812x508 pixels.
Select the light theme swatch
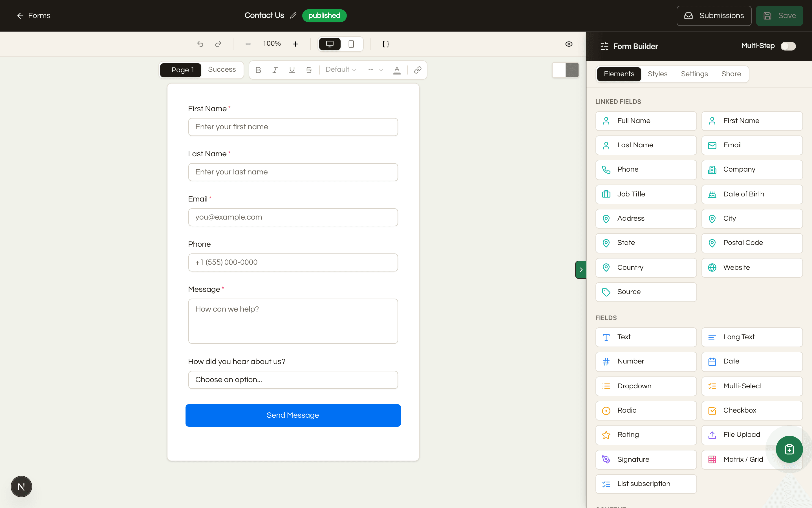559,70
